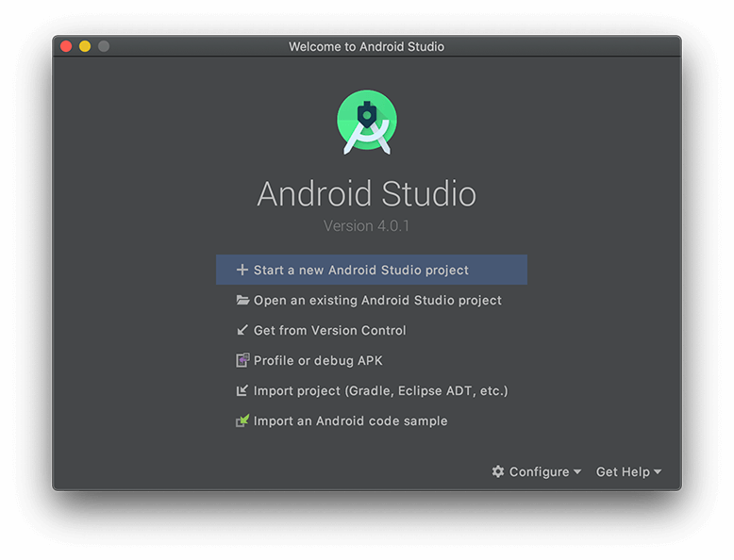The image size is (734, 560).
Task: Choose Import an Android code sample
Action: 372,421
